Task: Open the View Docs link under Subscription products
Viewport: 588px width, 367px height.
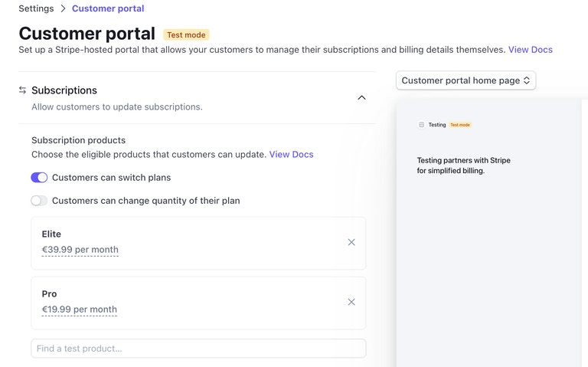Action: 291,154
